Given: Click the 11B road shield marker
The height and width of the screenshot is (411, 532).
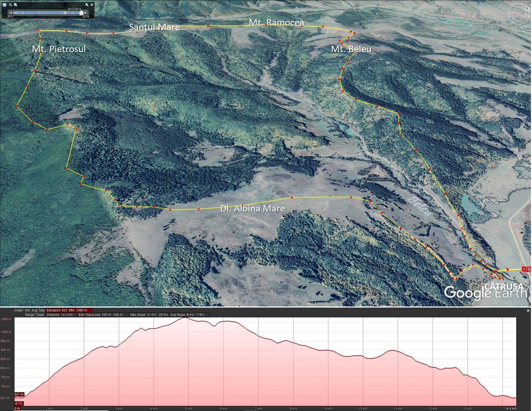Looking at the screenshot, I should (526, 270).
